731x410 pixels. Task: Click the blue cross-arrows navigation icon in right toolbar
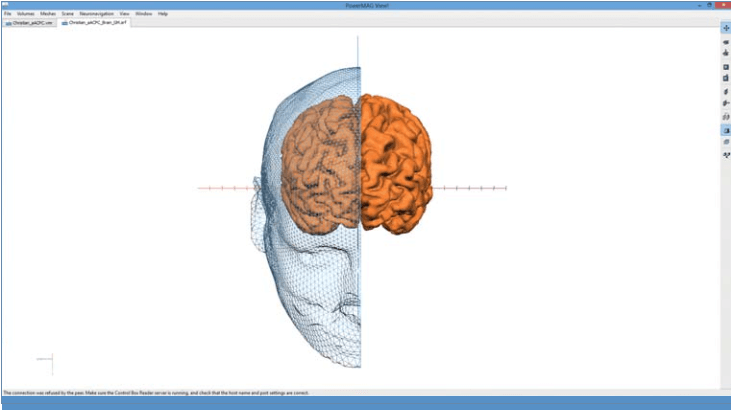pyautogui.click(x=725, y=27)
